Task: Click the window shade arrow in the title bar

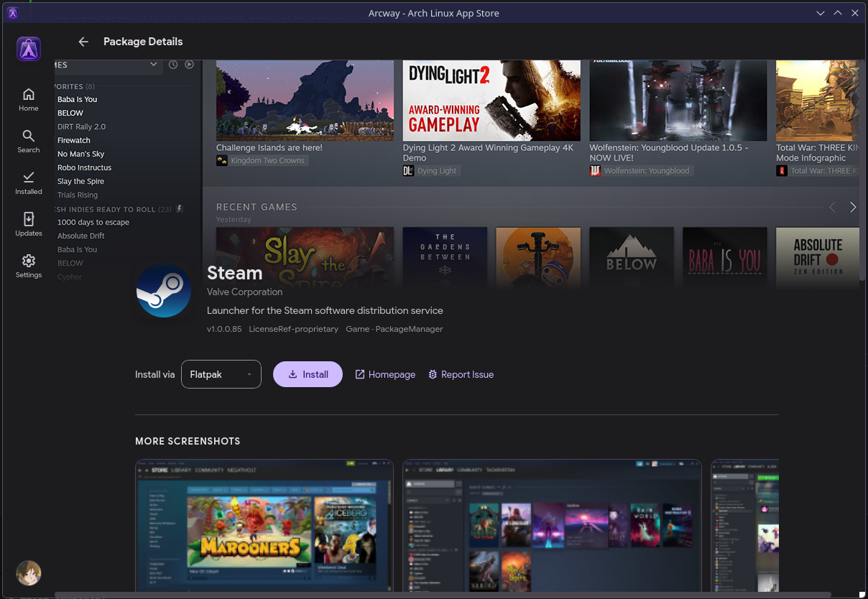Action: 821,13
